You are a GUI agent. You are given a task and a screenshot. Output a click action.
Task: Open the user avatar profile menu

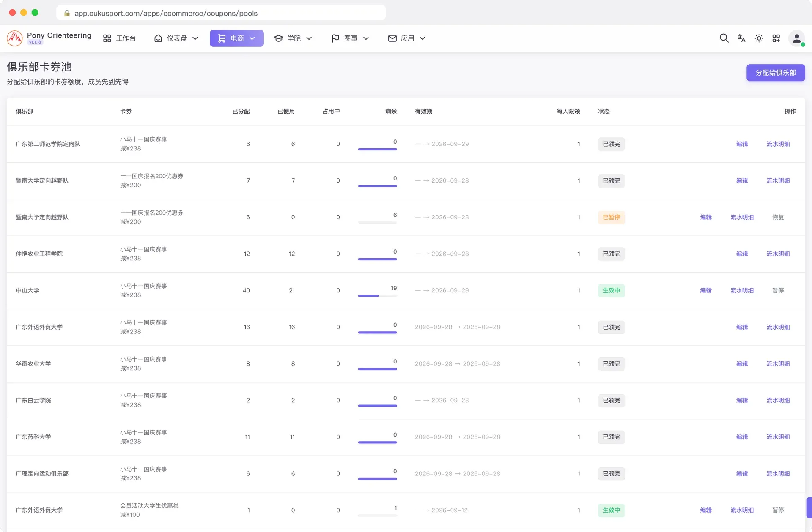(x=797, y=38)
